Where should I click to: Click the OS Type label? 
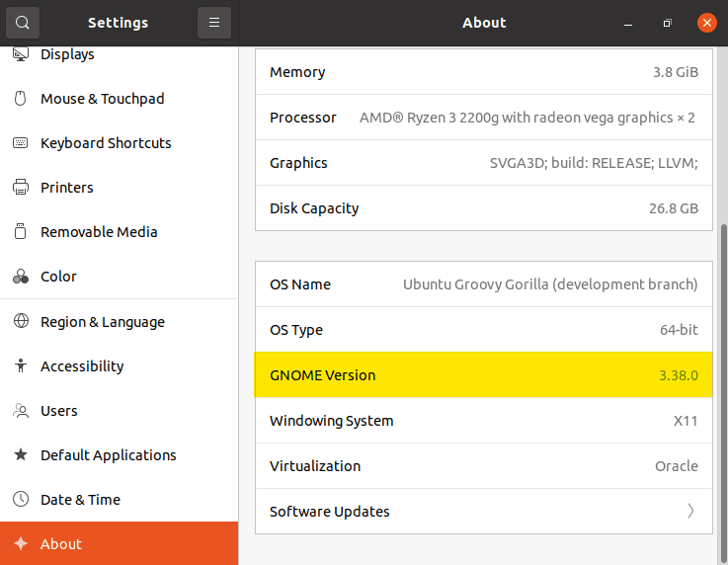point(296,330)
